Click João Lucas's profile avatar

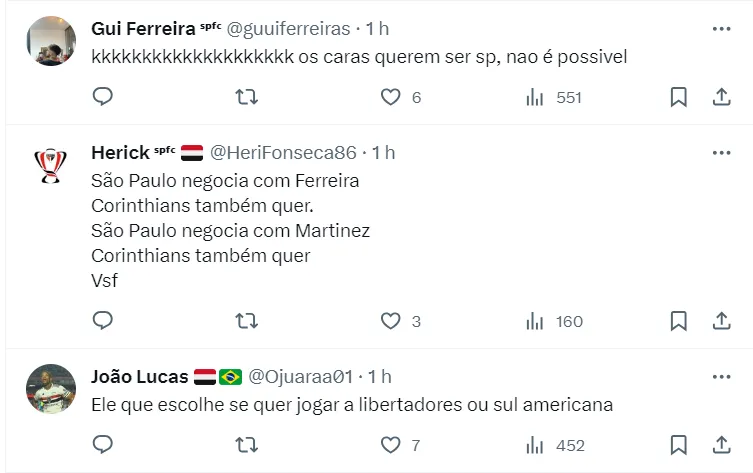50,389
